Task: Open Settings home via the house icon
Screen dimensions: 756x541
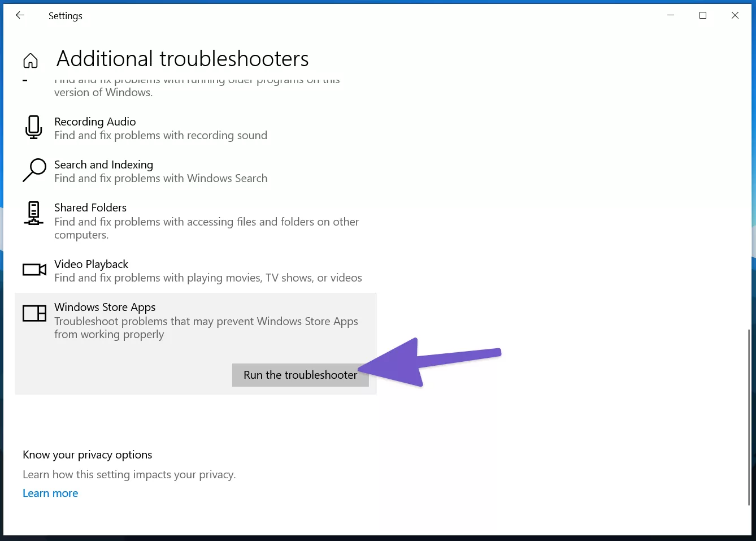Action: tap(31, 60)
